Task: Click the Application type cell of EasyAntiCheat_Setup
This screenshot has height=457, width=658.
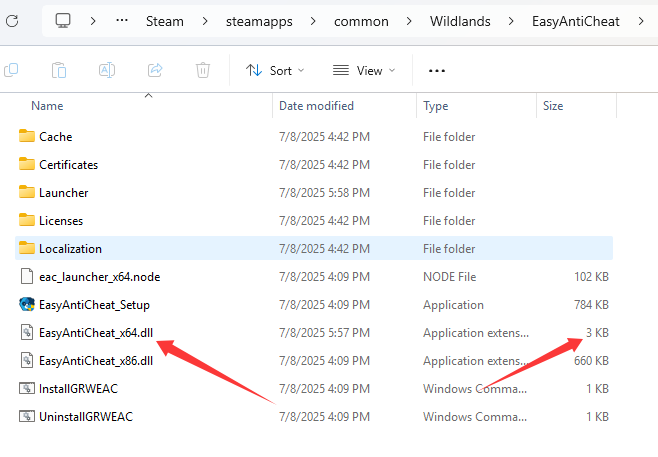Action: [x=453, y=305]
